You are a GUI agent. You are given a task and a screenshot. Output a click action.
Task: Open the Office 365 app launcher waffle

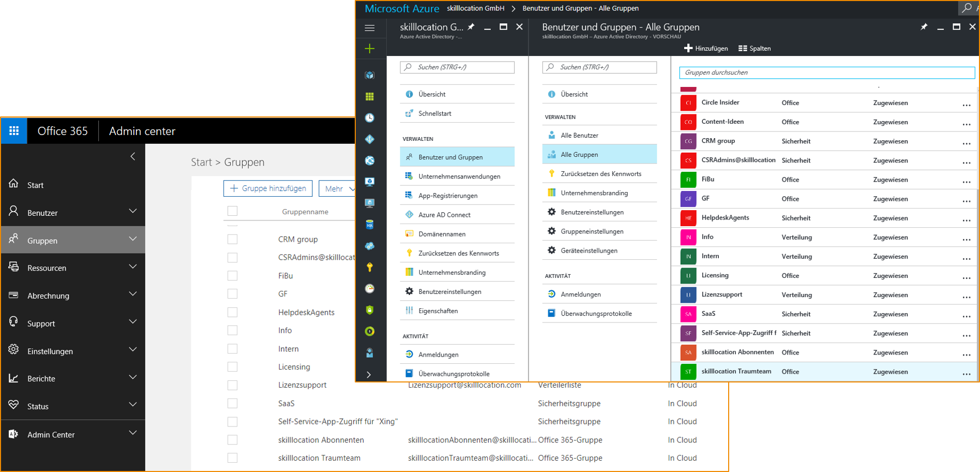point(14,131)
